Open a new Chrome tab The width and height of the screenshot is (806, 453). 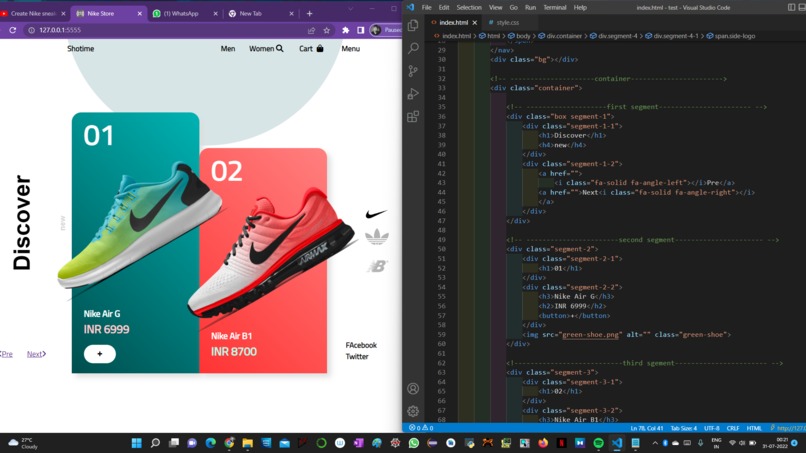tap(309, 13)
